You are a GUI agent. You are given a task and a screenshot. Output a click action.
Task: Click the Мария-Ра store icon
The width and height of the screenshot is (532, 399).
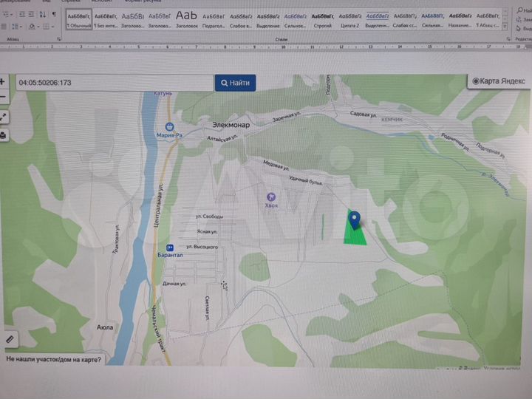coord(169,126)
